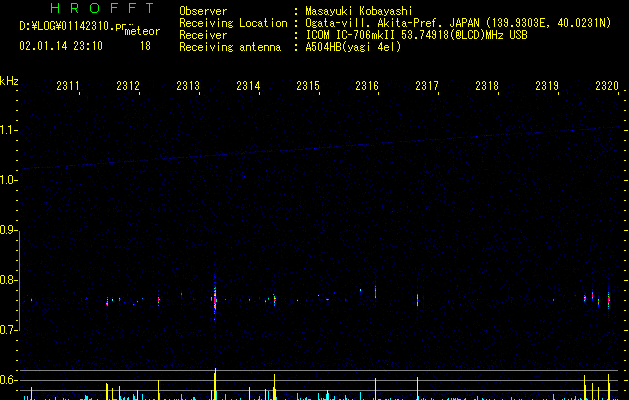
Task: Click the 2320 time marker
Action: pyautogui.click(x=607, y=85)
